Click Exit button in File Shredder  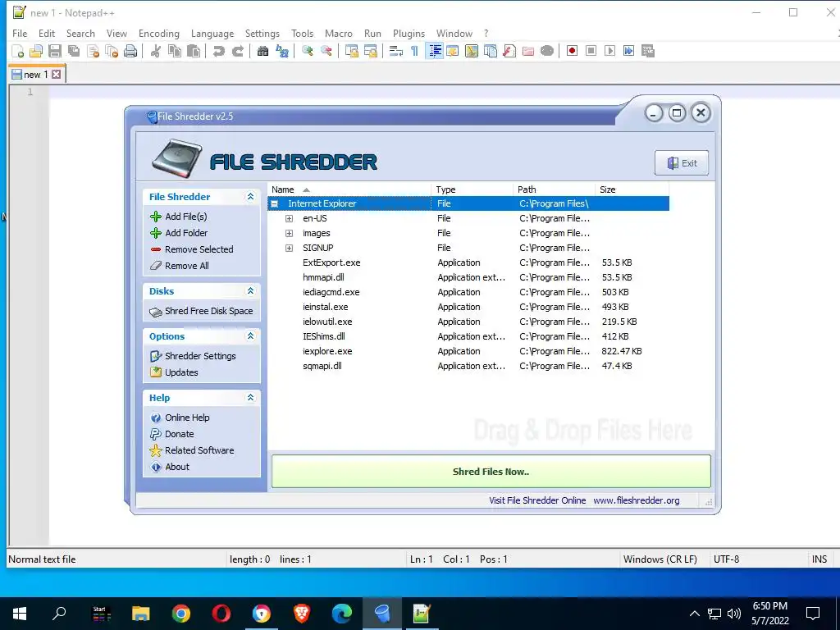[682, 163]
